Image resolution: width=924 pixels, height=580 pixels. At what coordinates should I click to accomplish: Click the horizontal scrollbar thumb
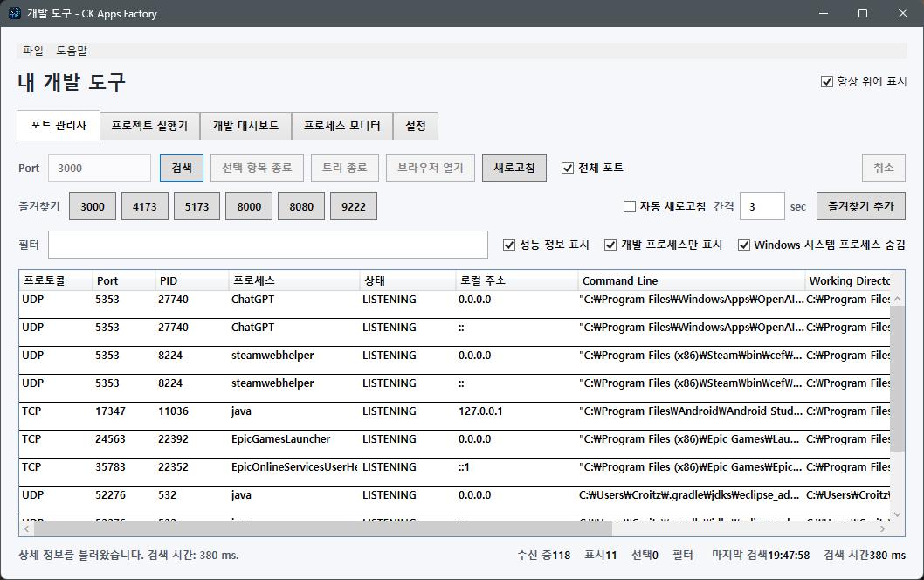tap(323, 529)
